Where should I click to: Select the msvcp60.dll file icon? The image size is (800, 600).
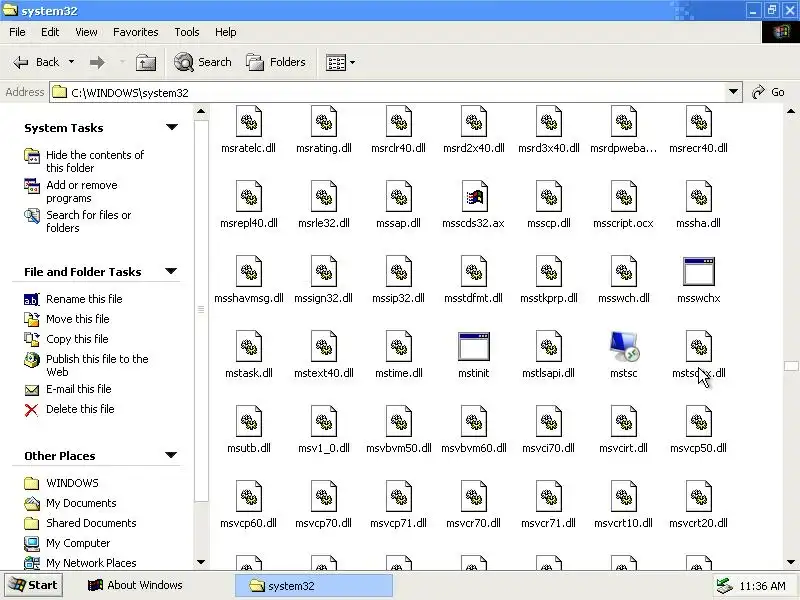[249, 496]
